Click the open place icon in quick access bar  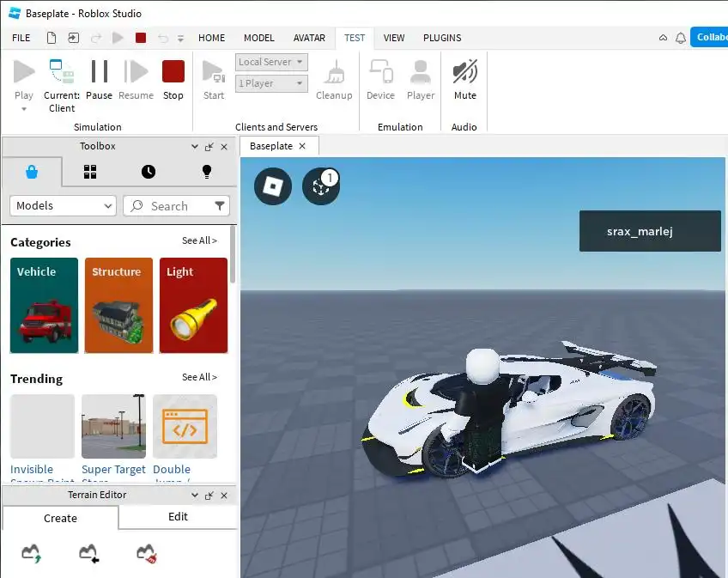tap(73, 38)
